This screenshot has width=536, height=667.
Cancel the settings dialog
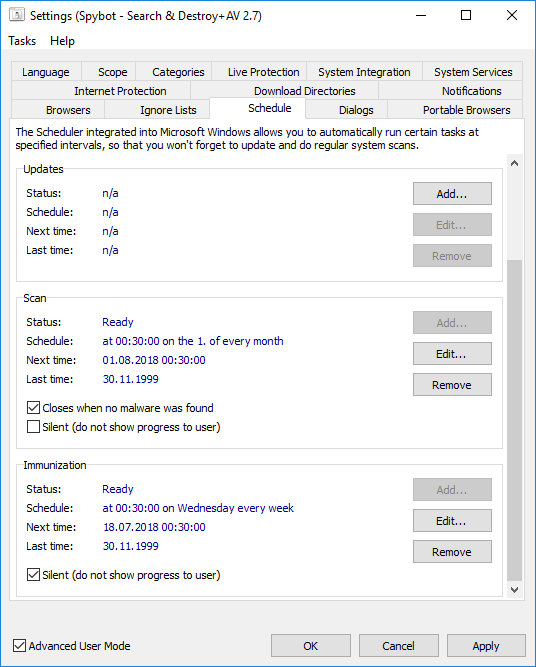tap(398, 646)
